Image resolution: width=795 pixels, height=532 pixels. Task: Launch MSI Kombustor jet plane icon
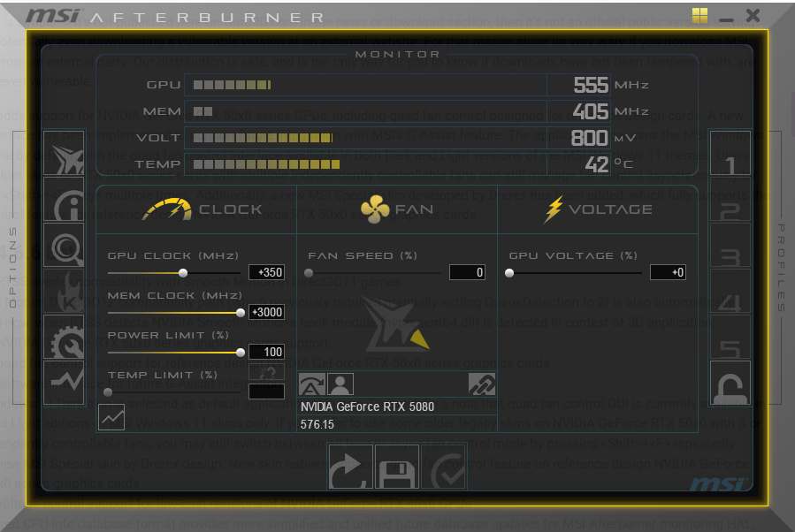point(65,153)
